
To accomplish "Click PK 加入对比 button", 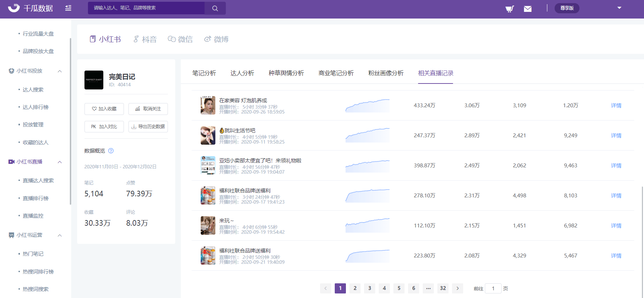I will pyautogui.click(x=104, y=126).
